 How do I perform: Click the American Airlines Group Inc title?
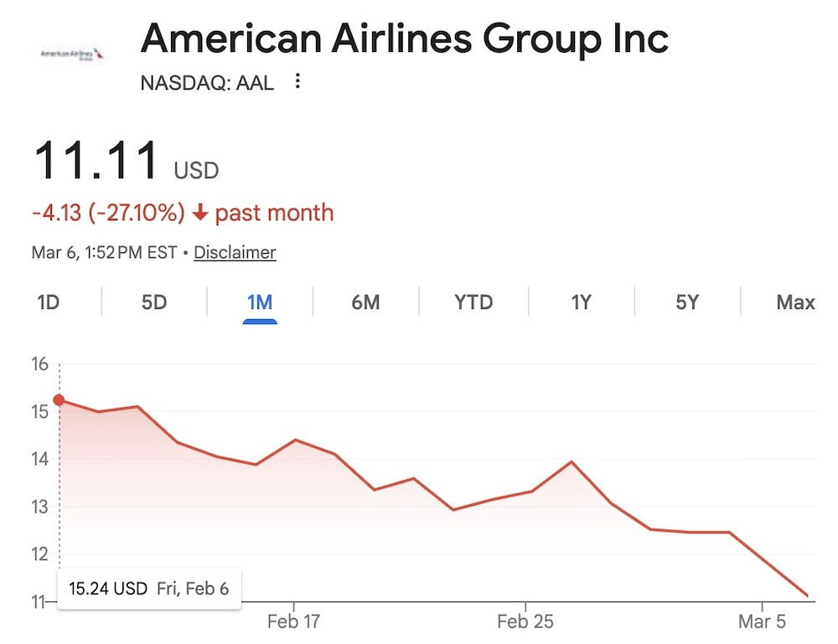point(404,39)
